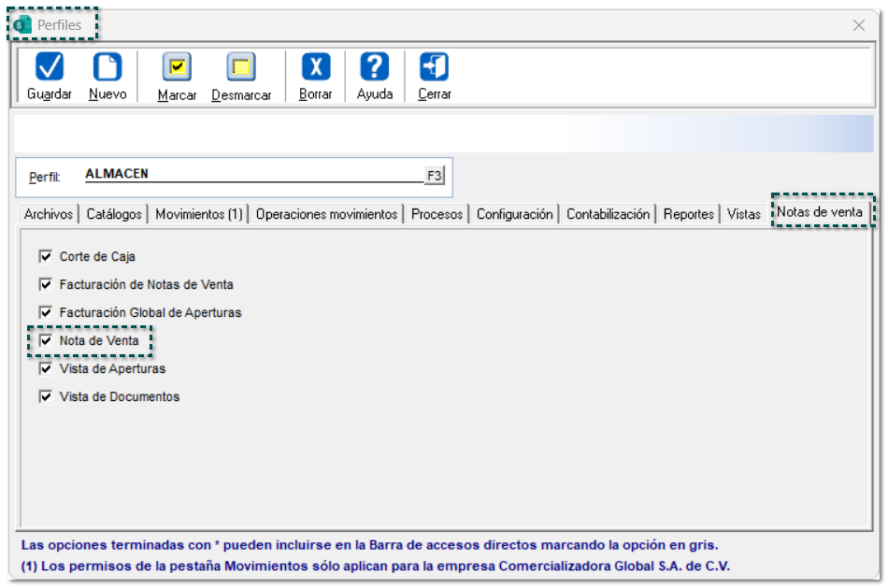The width and height of the screenshot is (888, 588).
Task: Create a new profile with Nuevo icon
Action: tap(107, 67)
